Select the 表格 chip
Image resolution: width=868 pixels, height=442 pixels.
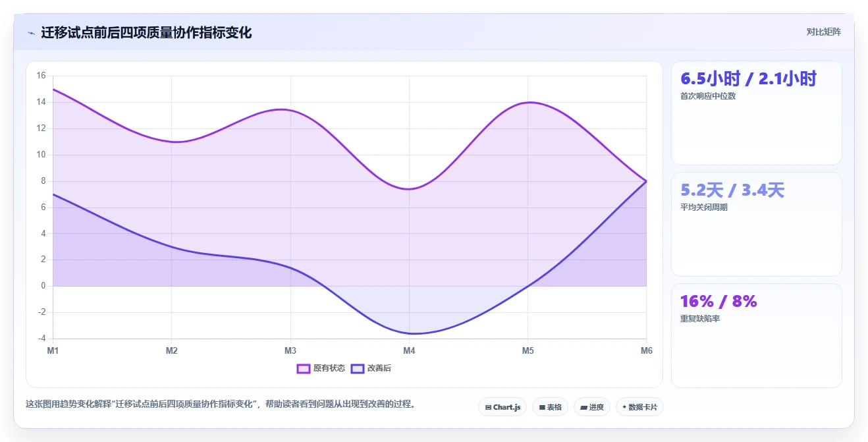point(551,407)
